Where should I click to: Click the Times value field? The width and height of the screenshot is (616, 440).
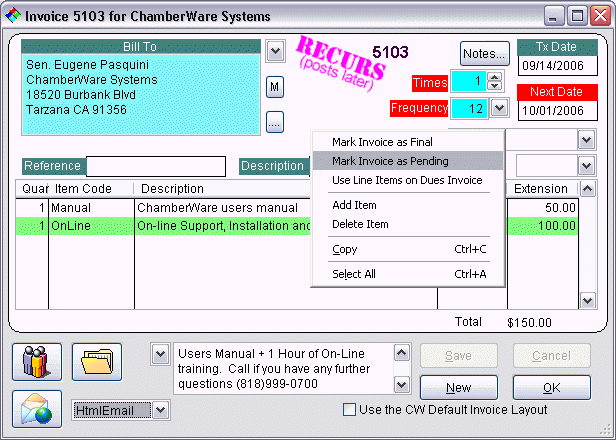[x=468, y=81]
